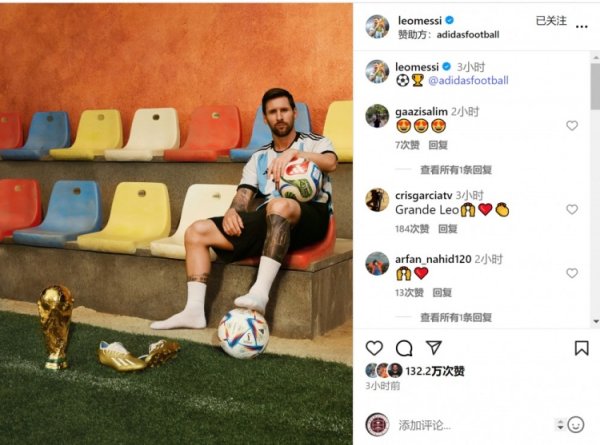
Task: Open adidasfootball sponsor link in header
Action: coord(468,35)
